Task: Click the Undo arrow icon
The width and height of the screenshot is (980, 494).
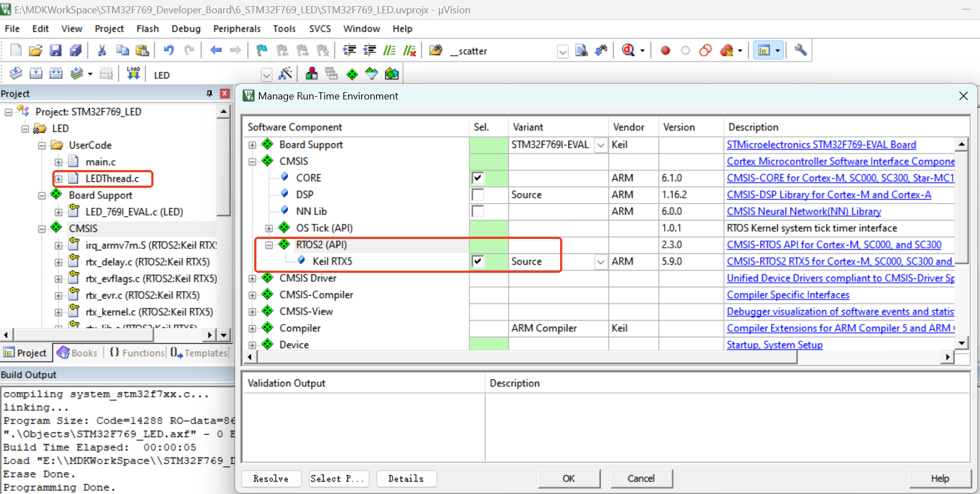Action: click(169, 51)
